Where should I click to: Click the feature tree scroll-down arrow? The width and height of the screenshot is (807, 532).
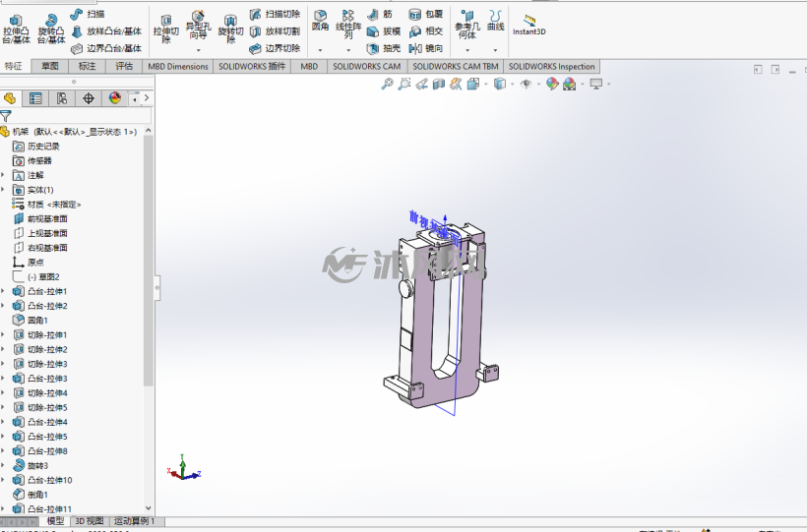coord(149,508)
